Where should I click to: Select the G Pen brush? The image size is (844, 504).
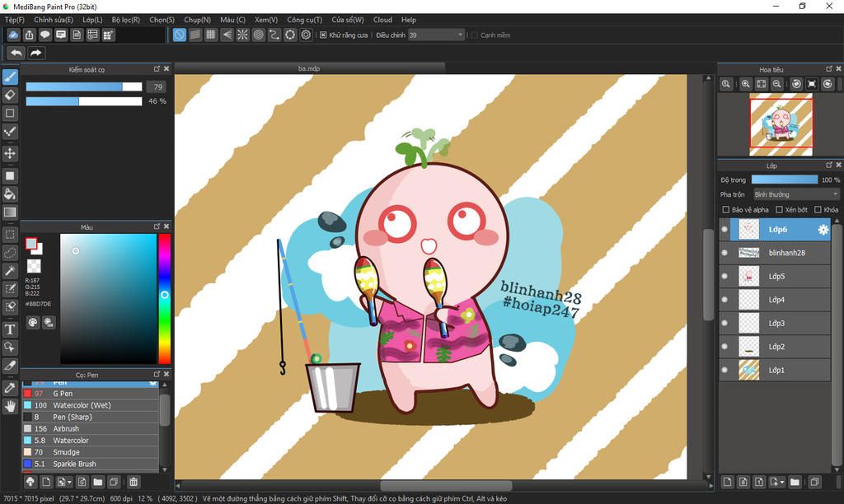coord(90,393)
